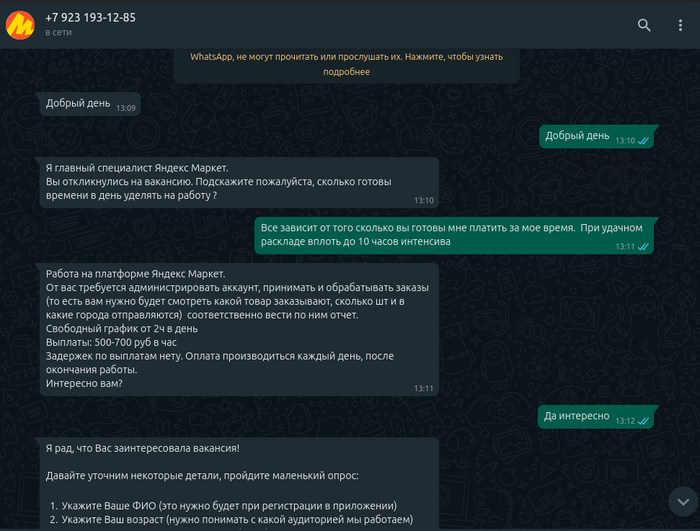
Task: Click 'Давайте уточним некоторые детали' line
Action: [x=202, y=476]
